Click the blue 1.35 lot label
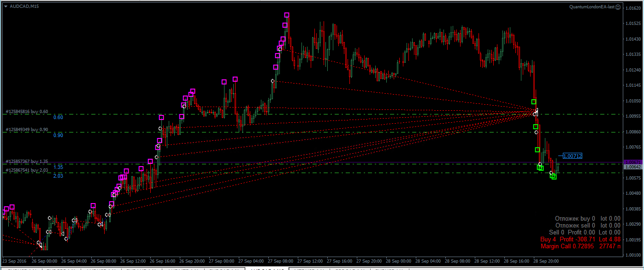Screen dimensions: 644x270 (58, 167)
